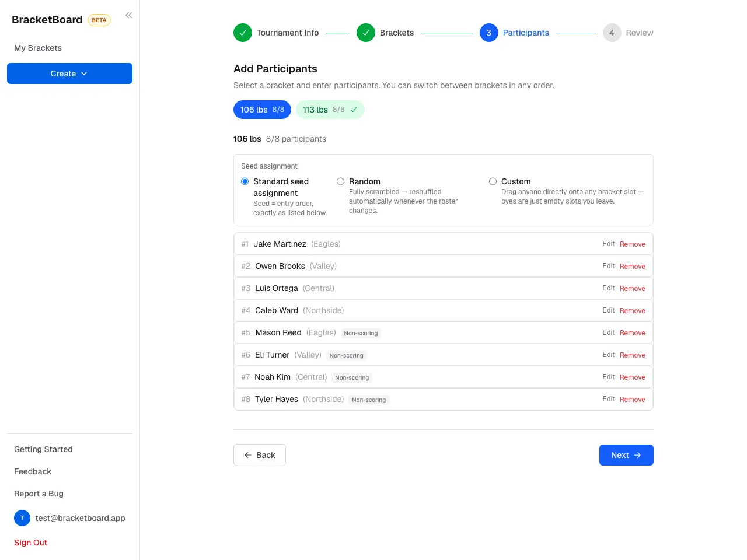Select the step 3 Participants circle
This screenshot has width=747, height=560.
[489, 33]
